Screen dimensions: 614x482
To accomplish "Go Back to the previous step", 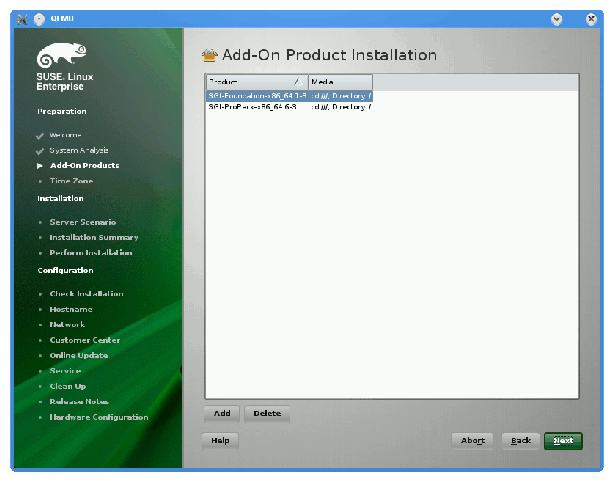I will [521, 441].
